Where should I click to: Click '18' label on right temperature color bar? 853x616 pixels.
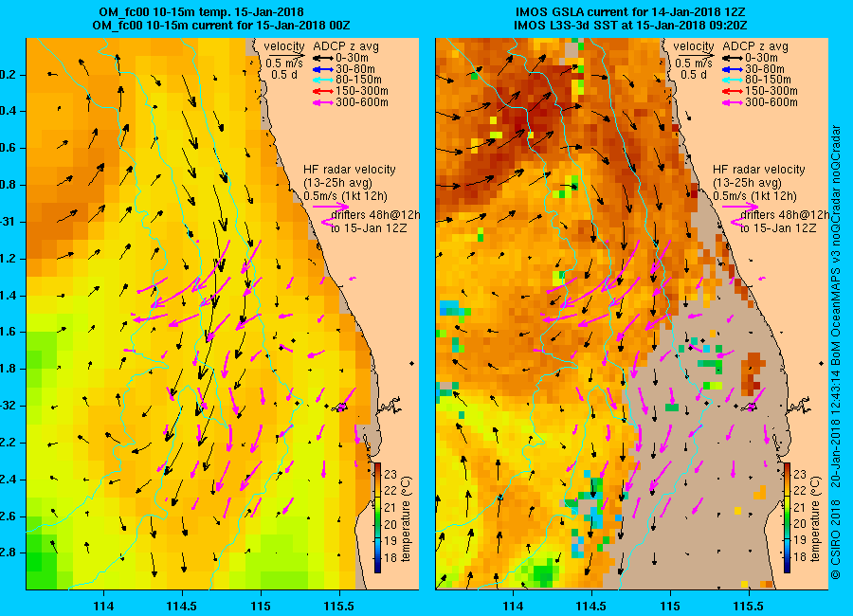point(800,556)
